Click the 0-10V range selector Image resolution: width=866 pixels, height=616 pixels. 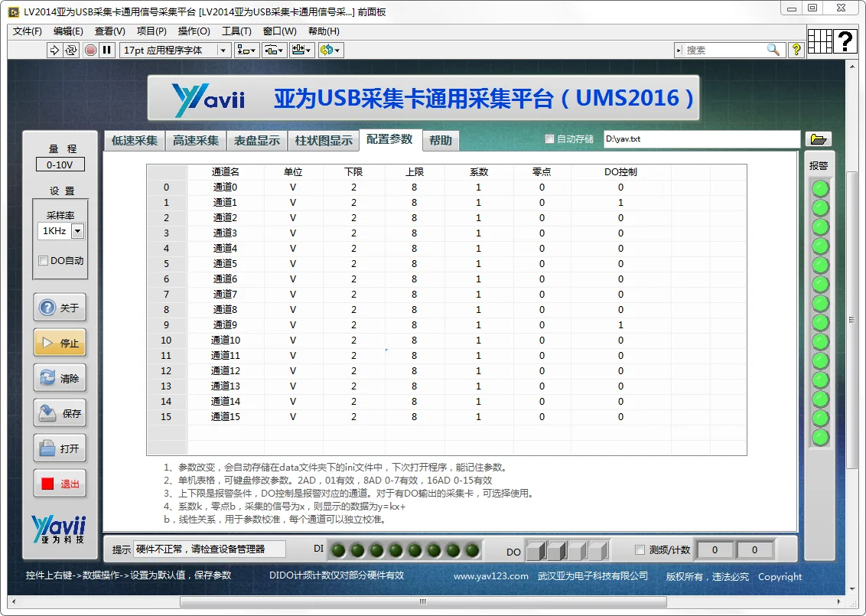pos(60,165)
